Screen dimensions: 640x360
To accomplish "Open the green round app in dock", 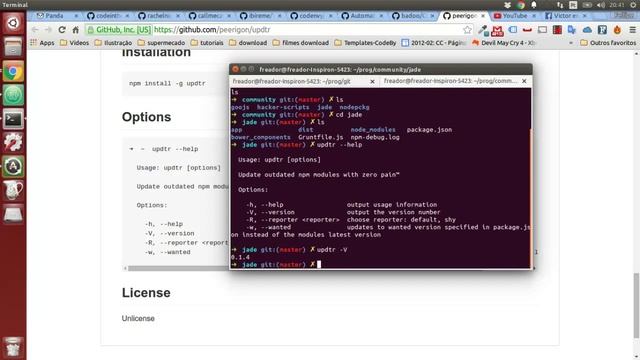I will point(13,95).
